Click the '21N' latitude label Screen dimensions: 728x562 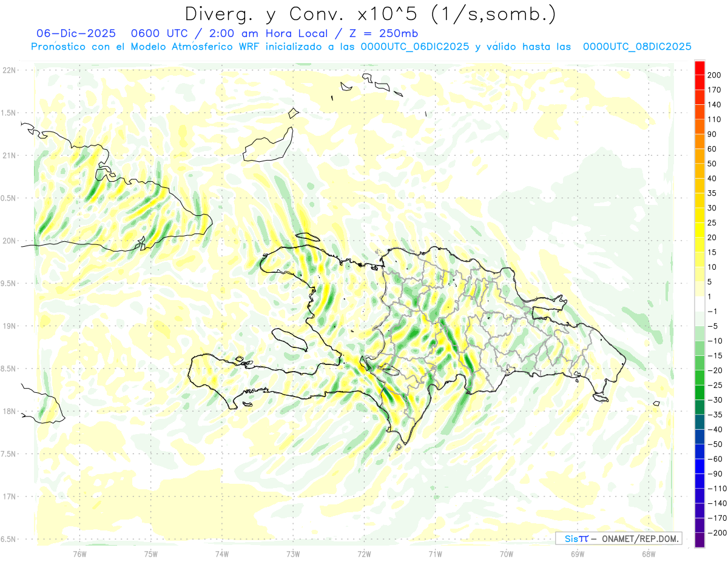(9, 155)
